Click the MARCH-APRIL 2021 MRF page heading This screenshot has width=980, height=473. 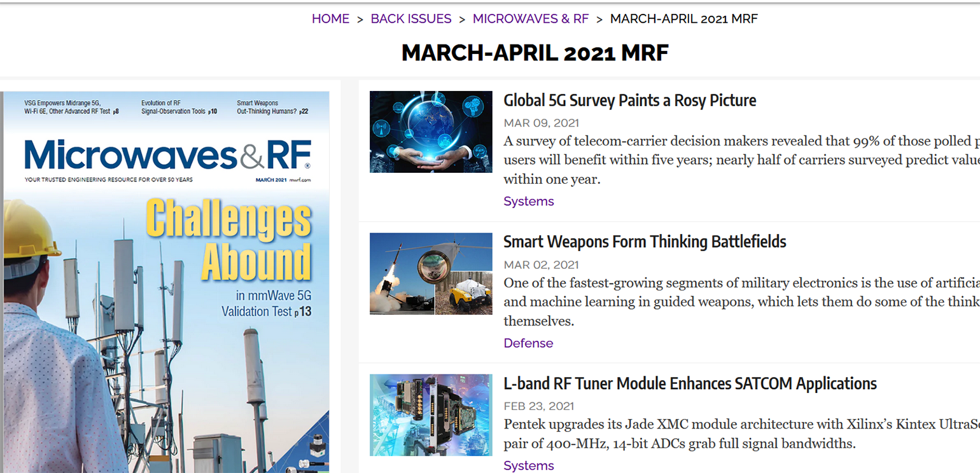pos(535,53)
